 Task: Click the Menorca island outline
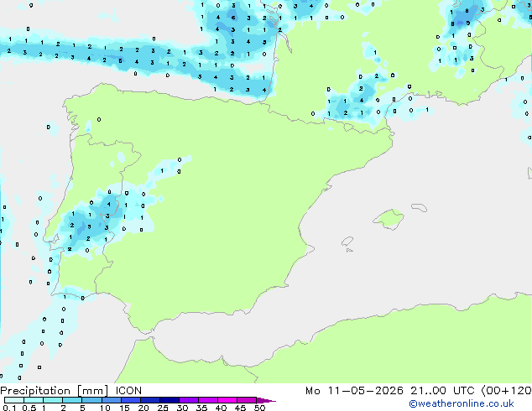420,207
